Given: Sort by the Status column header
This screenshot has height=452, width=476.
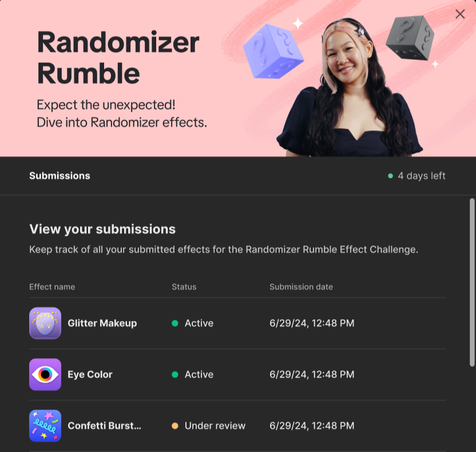Looking at the screenshot, I should (184, 287).
